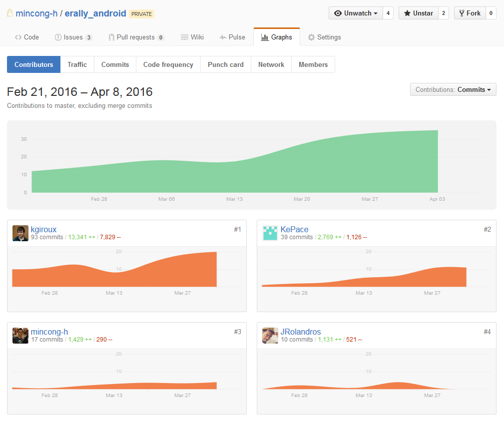Select the Commits graph tab
The image size is (504, 422).
point(115,64)
